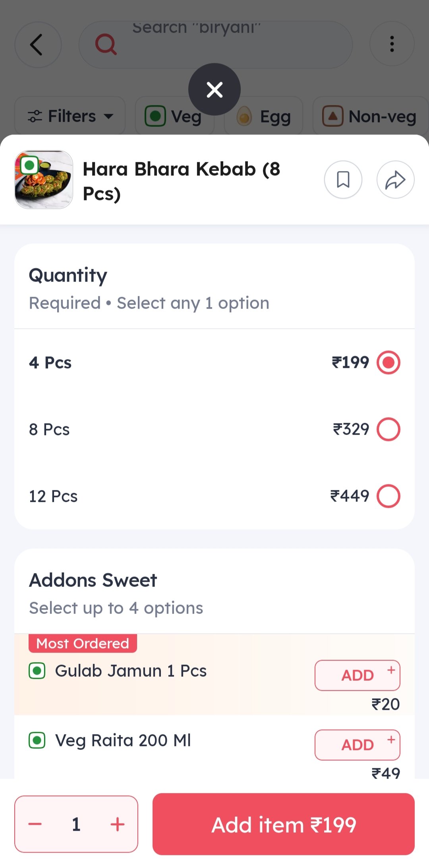Enable the Non-veg filter chip
This screenshot has height=868, width=429.
(370, 117)
